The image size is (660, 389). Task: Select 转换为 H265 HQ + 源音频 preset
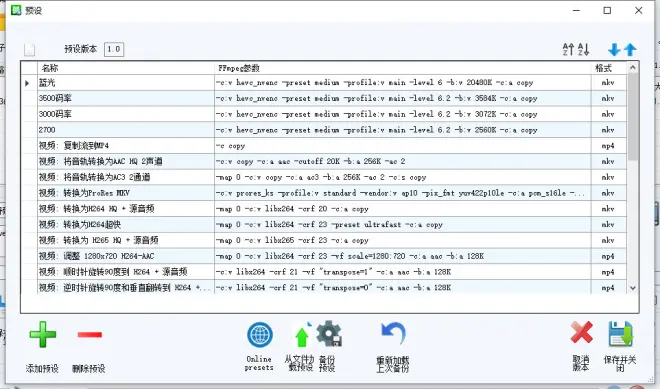(x=126, y=240)
